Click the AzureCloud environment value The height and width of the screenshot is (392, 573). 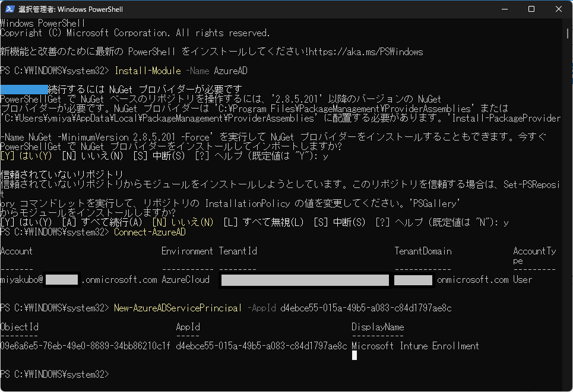(186, 279)
